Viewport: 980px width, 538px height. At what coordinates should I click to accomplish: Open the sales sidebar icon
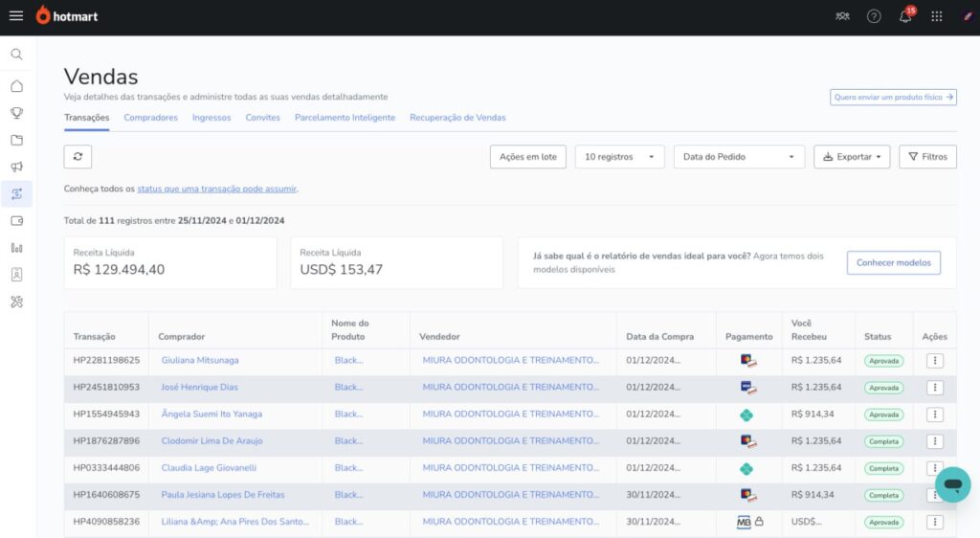(17, 193)
